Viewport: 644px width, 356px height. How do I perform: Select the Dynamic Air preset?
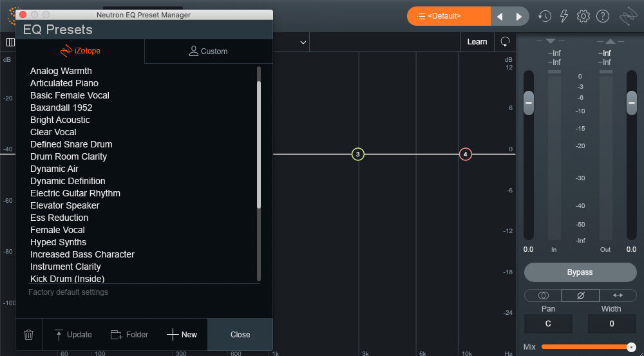click(x=54, y=169)
